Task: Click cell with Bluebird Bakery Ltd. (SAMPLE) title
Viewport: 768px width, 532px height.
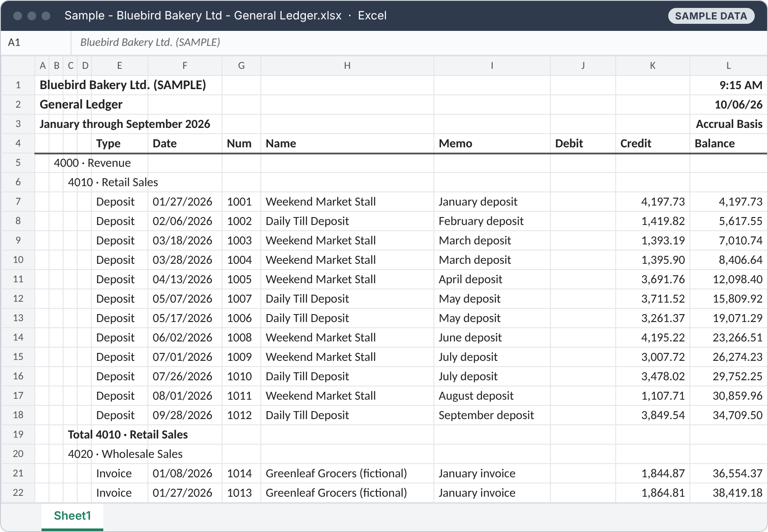Action: (x=123, y=85)
